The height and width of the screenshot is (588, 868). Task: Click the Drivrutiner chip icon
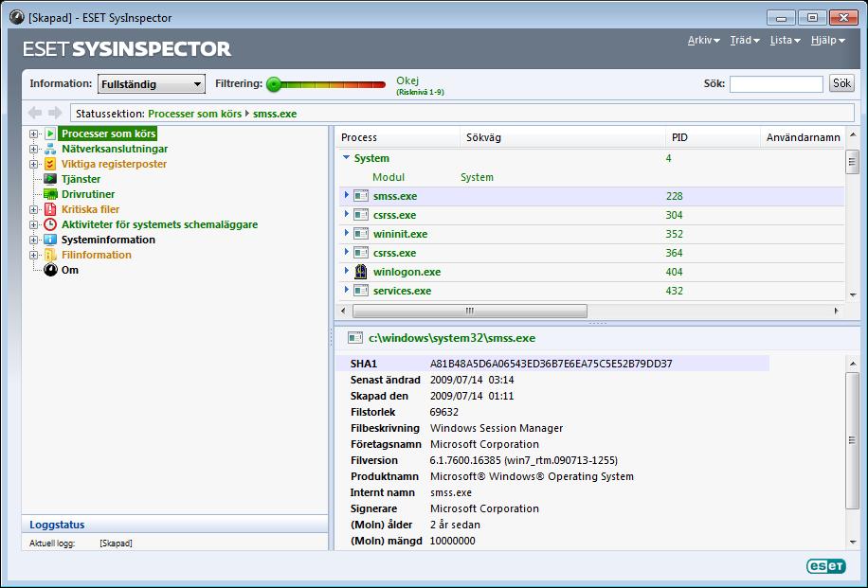click(50, 194)
